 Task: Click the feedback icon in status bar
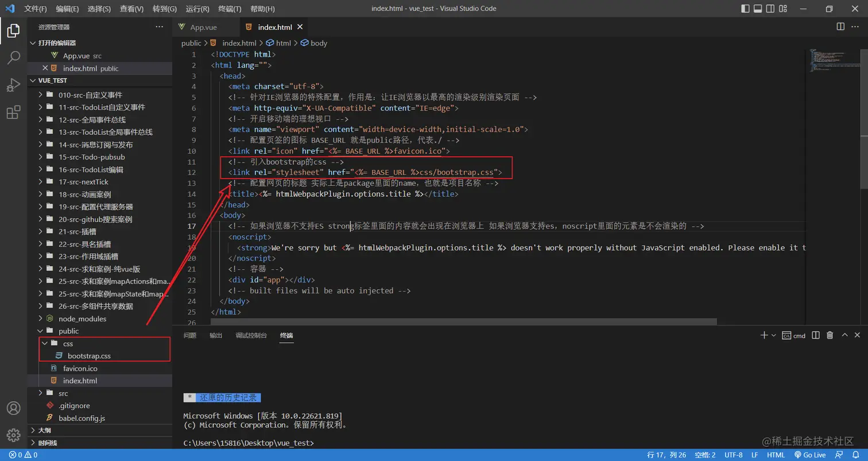click(839, 455)
